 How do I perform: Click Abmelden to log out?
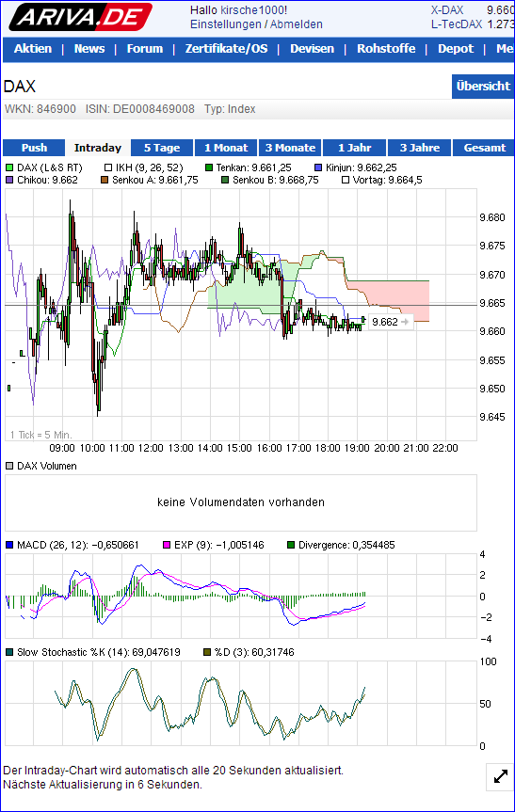(x=297, y=24)
